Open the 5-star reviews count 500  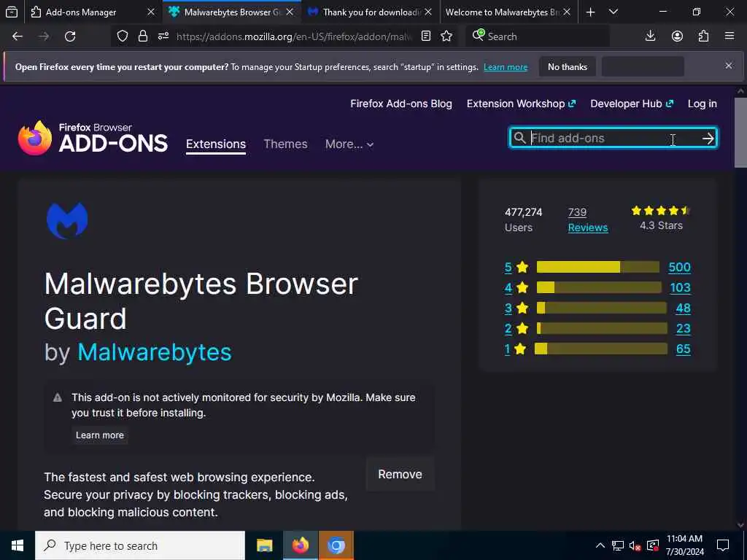tap(679, 267)
